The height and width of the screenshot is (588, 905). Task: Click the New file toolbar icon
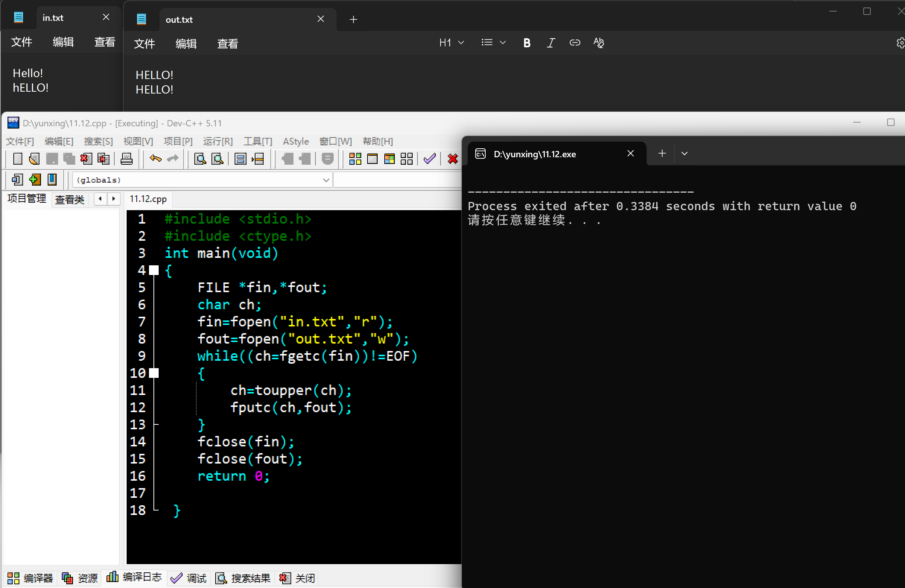click(18, 159)
